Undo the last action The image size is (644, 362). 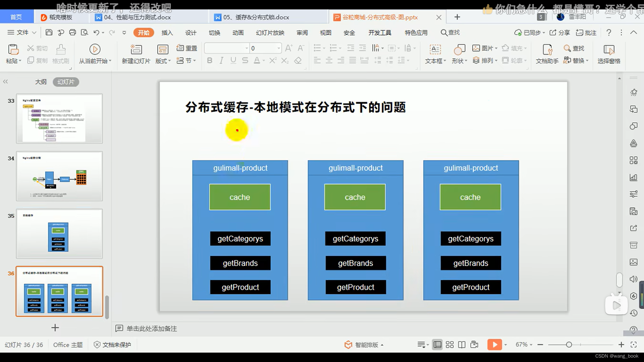point(97,32)
